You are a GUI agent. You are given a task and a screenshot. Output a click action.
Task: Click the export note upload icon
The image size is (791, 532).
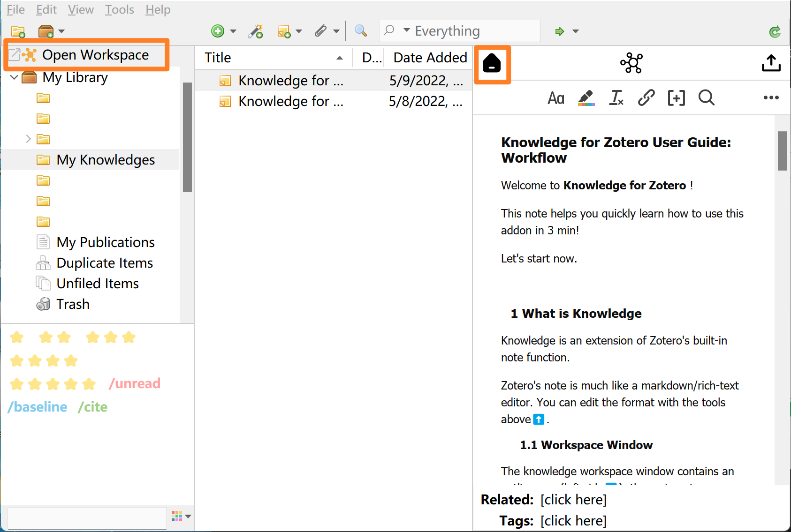[771, 63]
